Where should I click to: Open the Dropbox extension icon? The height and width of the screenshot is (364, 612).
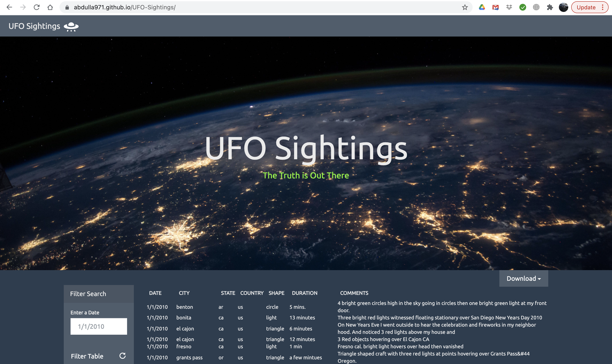coord(509,7)
